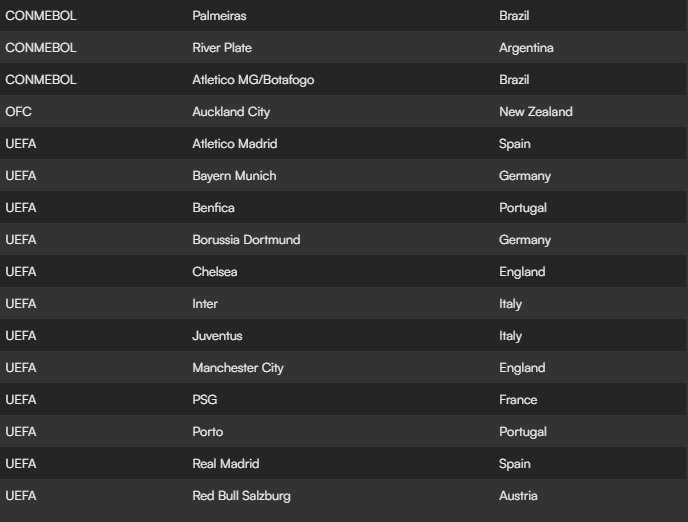Select the PSG row
Image resolution: width=688 pixels, height=522 pixels.
[343, 400]
